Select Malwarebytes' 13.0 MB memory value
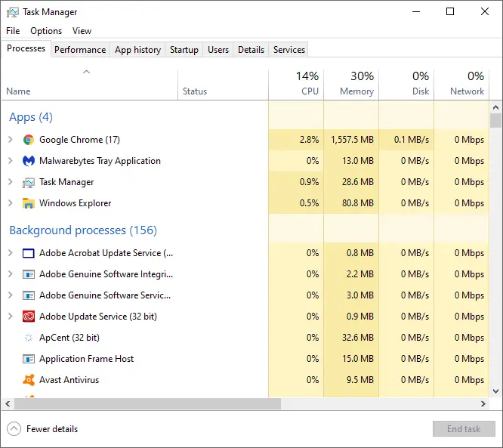This screenshot has height=448, width=503. click(x=358, y=161)
